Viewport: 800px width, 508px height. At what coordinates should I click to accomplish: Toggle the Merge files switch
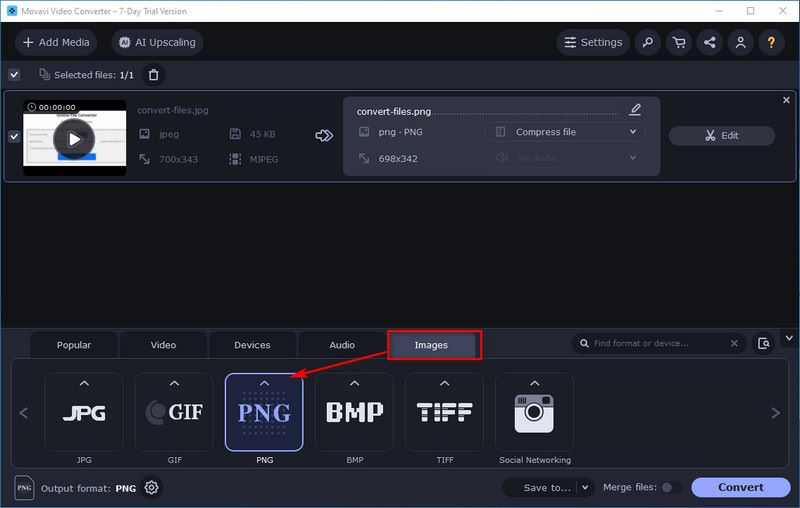(x=671, y=488)
